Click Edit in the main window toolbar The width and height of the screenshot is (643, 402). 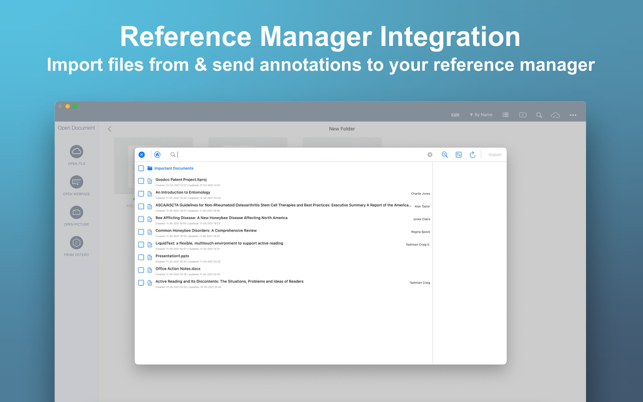(455, 115)
